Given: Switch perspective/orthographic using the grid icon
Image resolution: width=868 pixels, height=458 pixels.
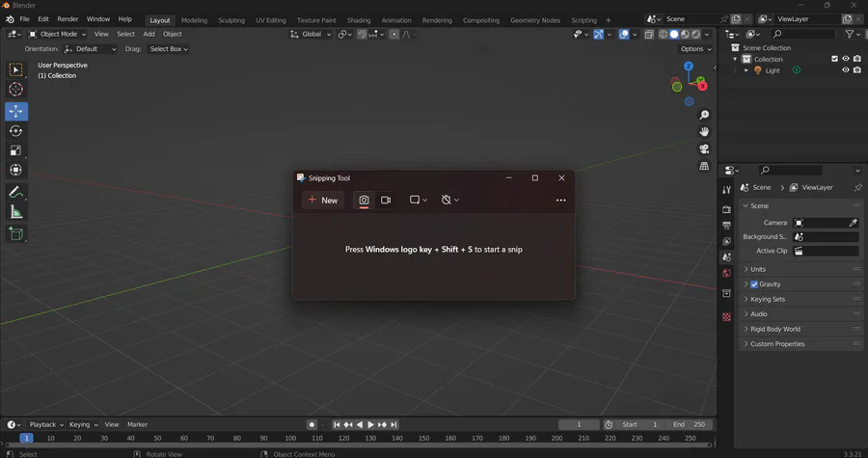Looking at the screenshot, I should click(704, 166).
